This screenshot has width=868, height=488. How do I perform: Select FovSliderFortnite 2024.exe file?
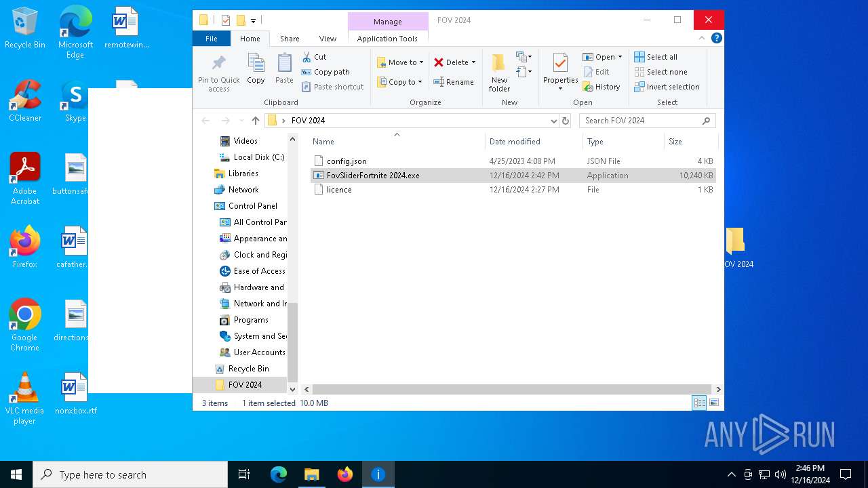(x=513, y=176)
